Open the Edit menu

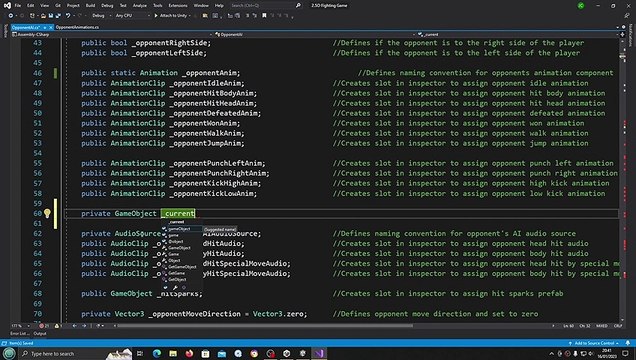coord(30,6)
